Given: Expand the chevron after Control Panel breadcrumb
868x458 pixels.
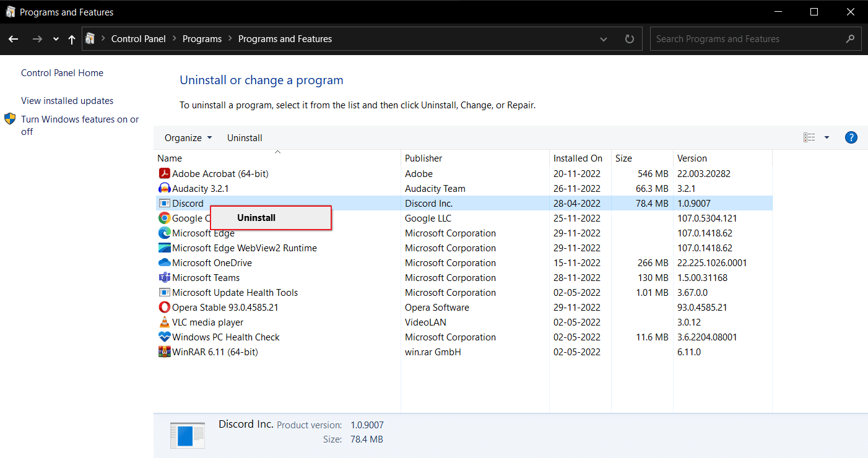Looking at the screenshot, I should pos(174,39).
